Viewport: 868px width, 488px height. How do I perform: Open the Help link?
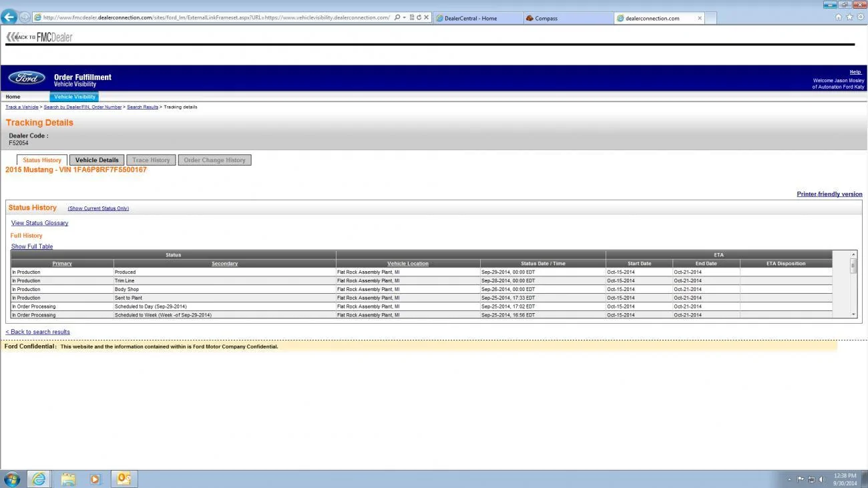click(x=855, y=72)
